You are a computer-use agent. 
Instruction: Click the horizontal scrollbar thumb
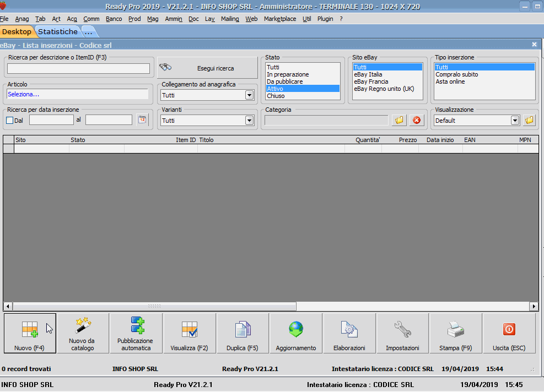point(154,306)
